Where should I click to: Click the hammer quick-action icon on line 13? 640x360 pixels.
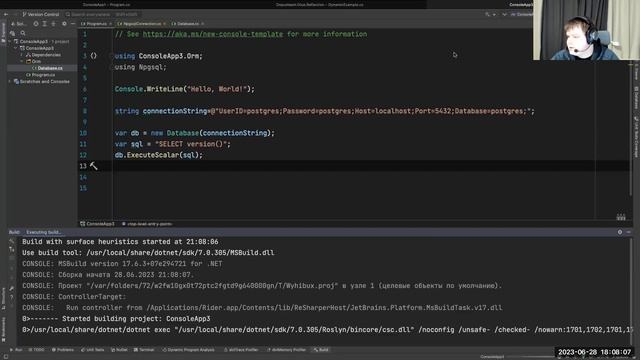point(93,166)
